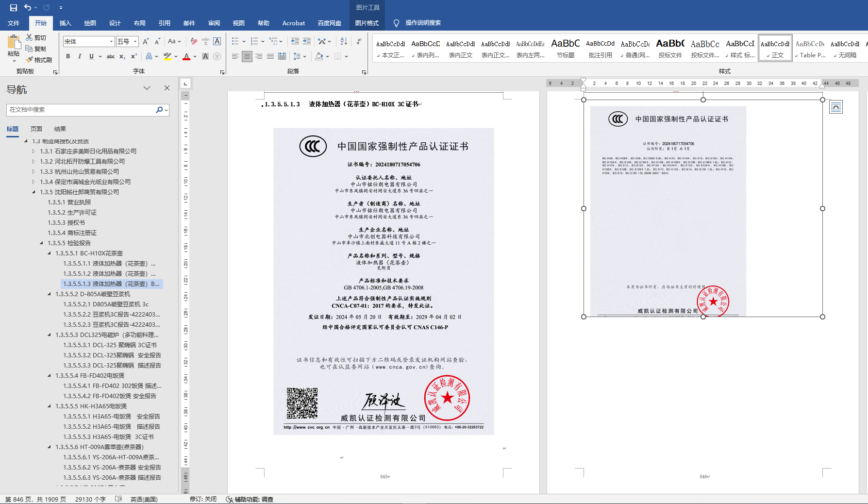
Task: Expand the 1.3.1 石家庄多美斯日化用品有限公司 heading
Action: (x=33, y=151)
